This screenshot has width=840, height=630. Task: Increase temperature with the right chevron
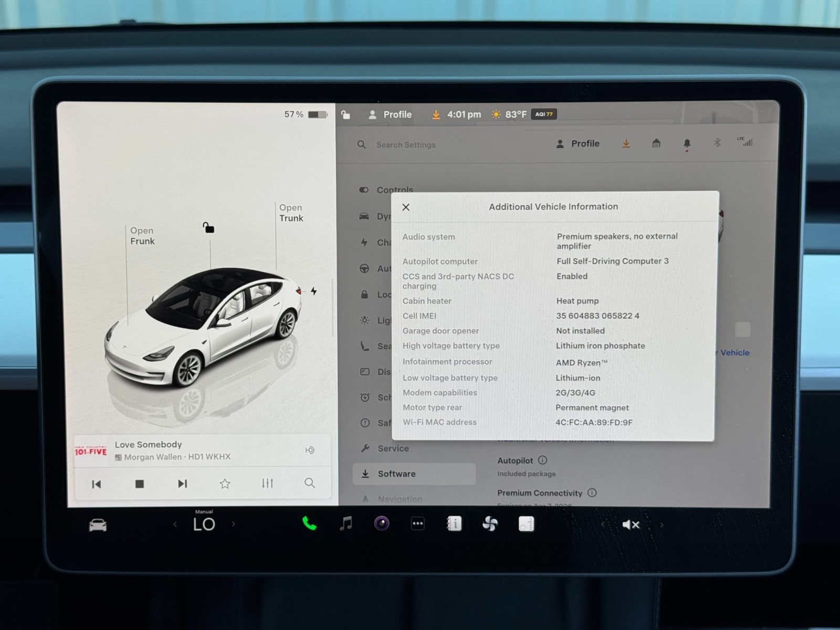tap(234, 524)
